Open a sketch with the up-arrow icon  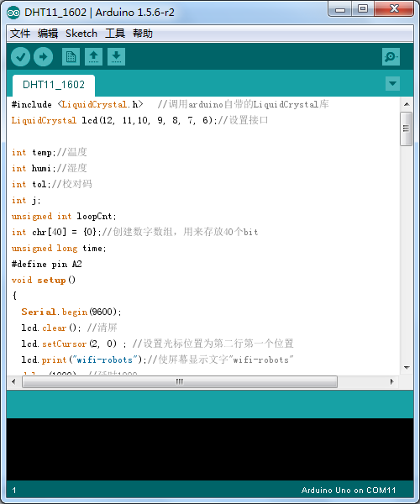[x=93, y=57]
